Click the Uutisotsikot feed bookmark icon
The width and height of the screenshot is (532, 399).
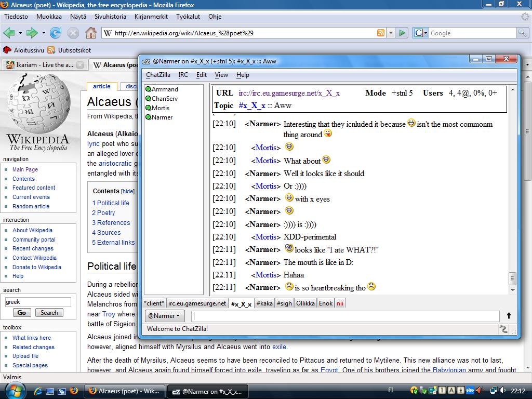[51, 50]
